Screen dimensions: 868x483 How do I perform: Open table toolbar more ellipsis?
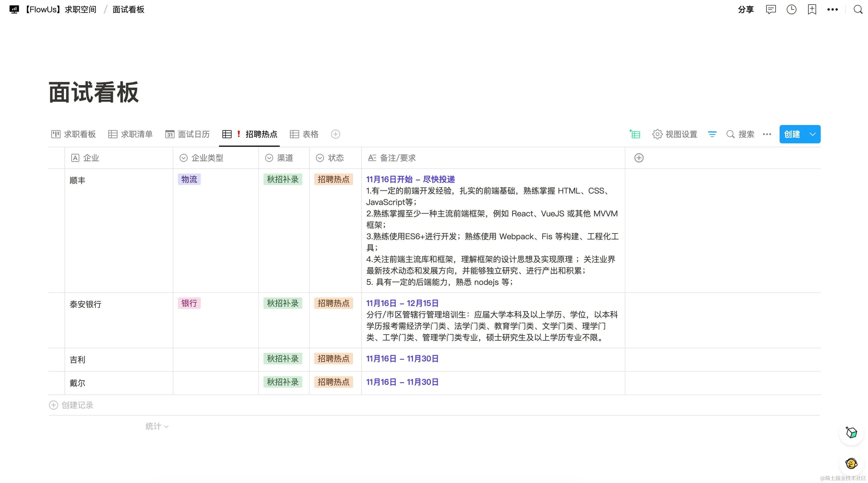[767, 134]
